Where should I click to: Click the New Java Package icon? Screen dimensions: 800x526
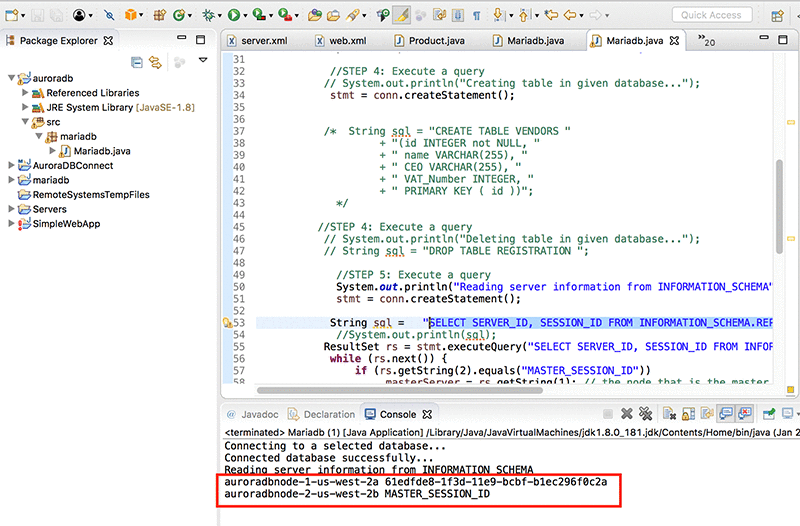point(160,15)
